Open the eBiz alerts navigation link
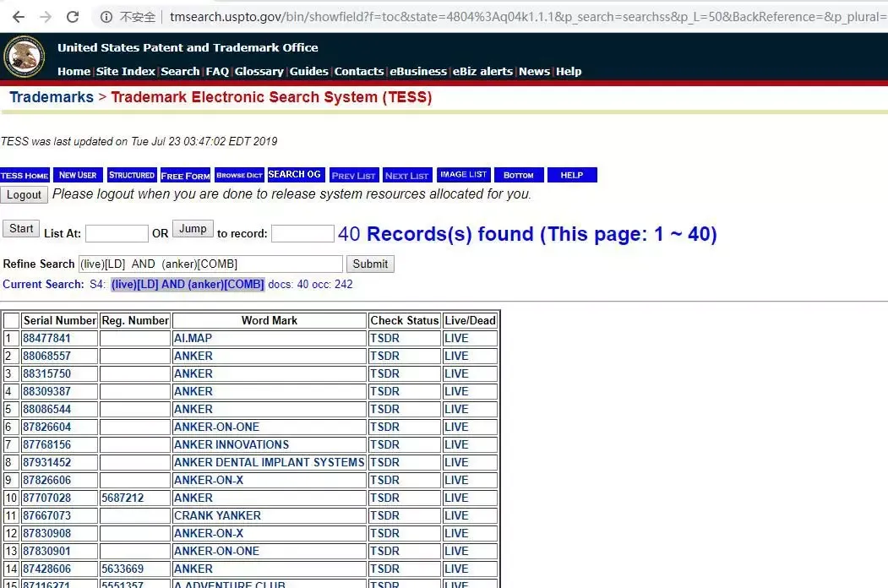This screenshot has width=888, height=588. coord(482,71)
